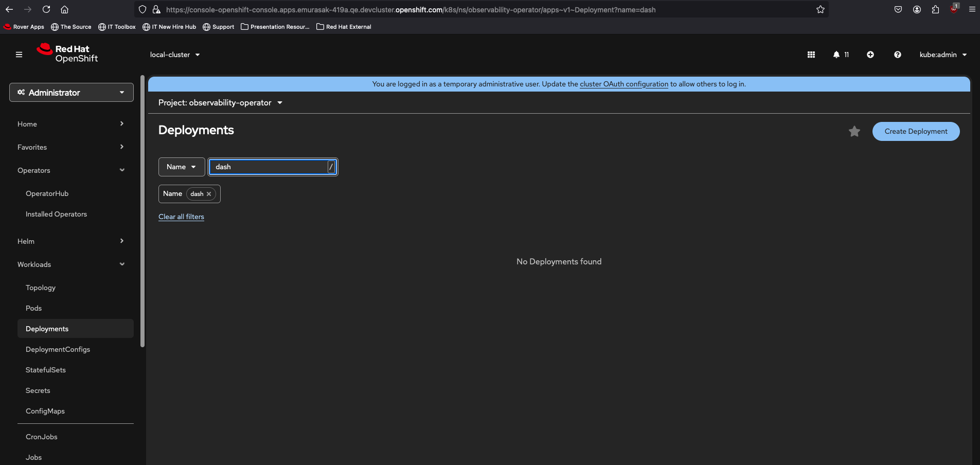This screenshot has height=465, width=980.
Task: Open the Name filter type dropdown
Action: pyautogui.click(x=182, y=167)
